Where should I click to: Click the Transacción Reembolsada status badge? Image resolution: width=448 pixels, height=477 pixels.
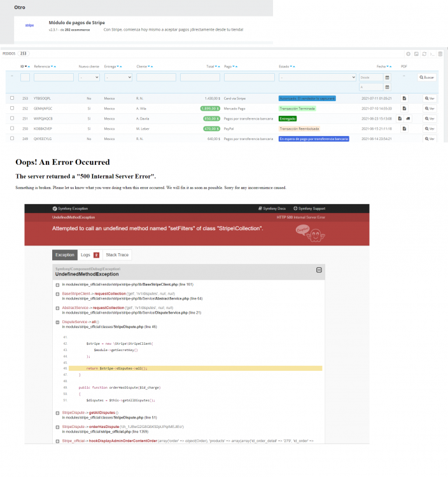click(x=300, y=128)
